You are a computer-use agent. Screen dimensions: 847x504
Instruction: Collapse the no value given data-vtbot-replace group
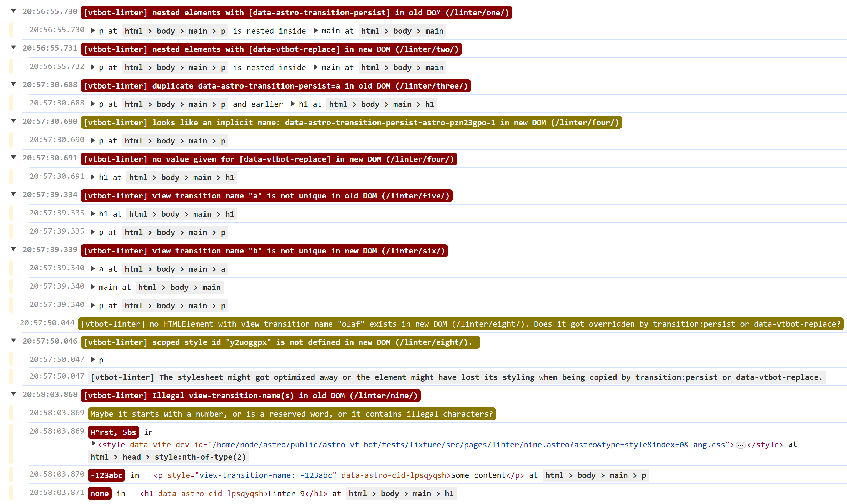tap(14, 158)
